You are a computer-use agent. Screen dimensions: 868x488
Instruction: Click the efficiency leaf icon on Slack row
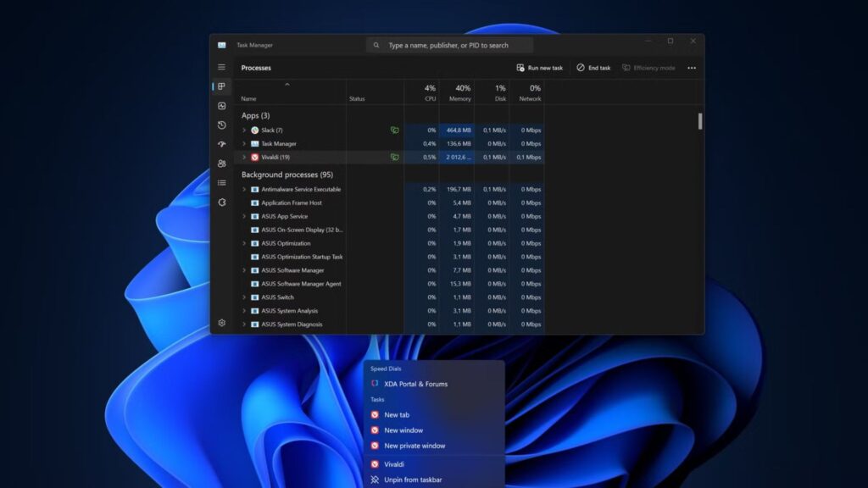[x=395, y=130]
